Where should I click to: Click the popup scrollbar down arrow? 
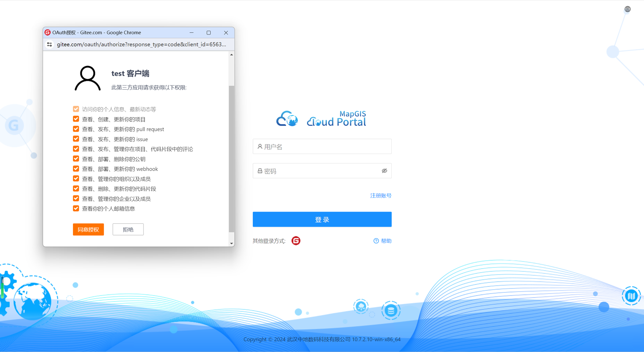tap(231, 244)
